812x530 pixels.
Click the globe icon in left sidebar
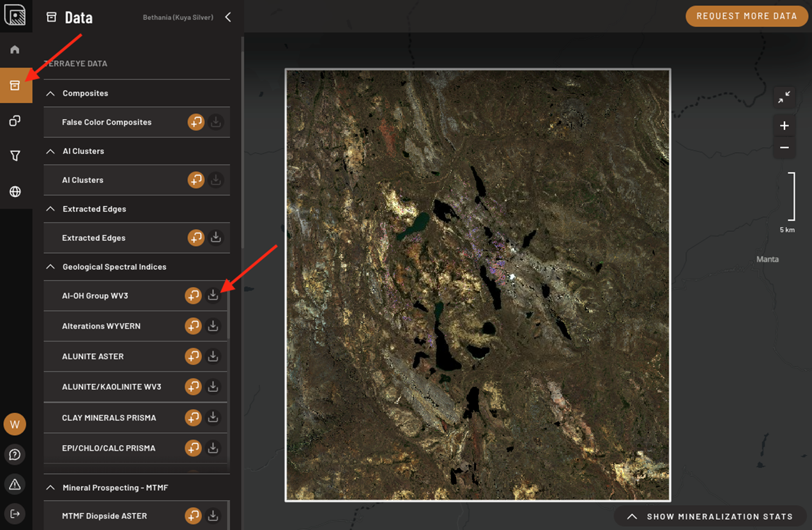[15, 192]
